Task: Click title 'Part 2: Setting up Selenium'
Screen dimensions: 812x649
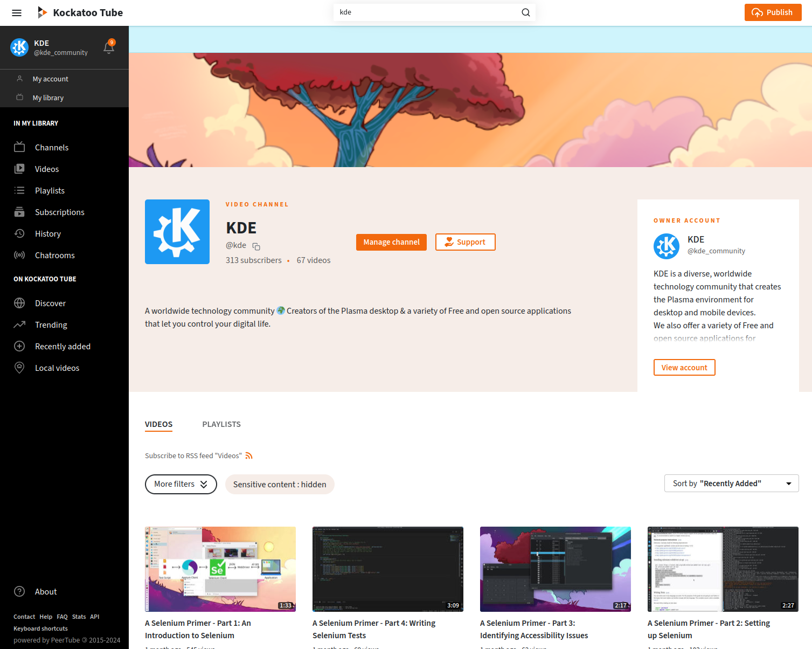Action: [x=709, y=629]
